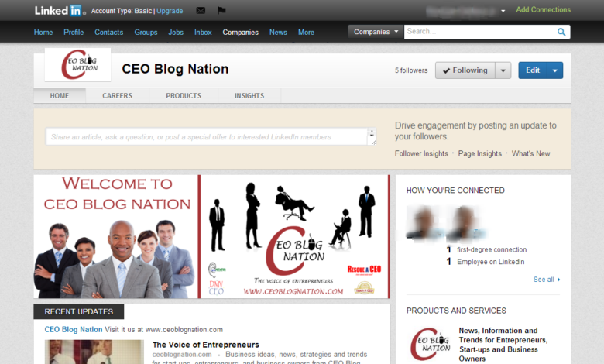Focus the top search field
The height and width of the screenshot is (364, 604).
coord(480,32)
